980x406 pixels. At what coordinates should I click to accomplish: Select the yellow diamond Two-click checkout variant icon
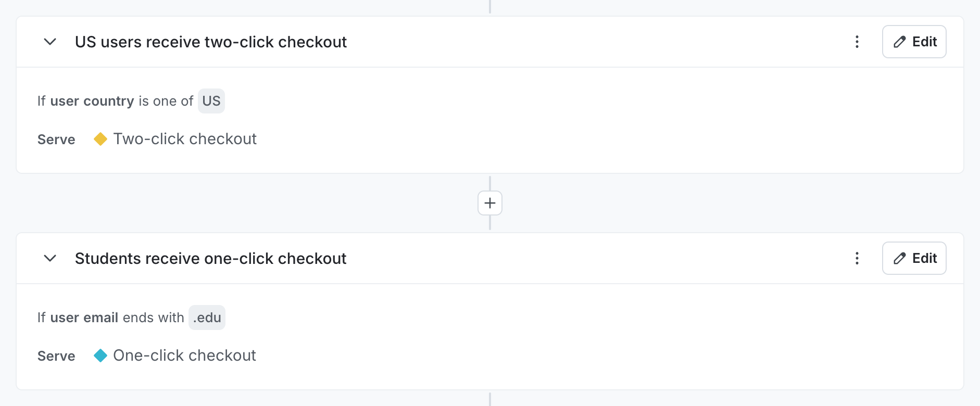tap(100, 138)
